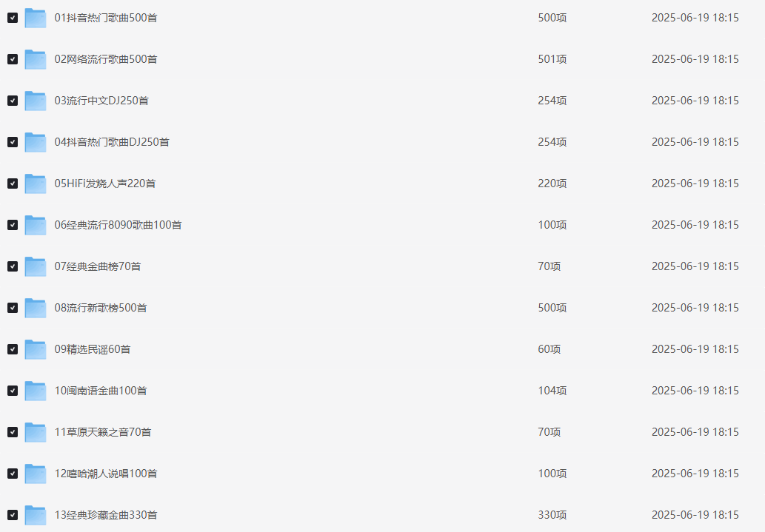Click the folder icon for 09精选民谣60首

pyautogui.click(x=35, y=349)
